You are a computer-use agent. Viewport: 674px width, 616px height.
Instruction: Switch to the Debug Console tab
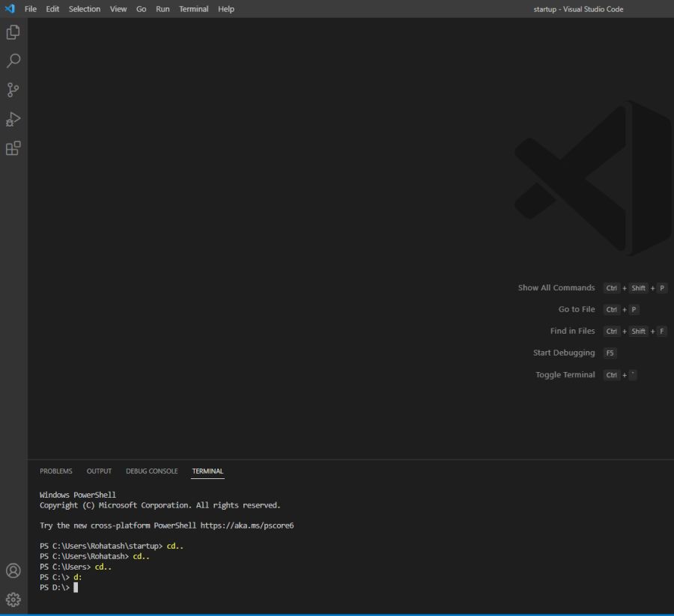tap(152, 472)
